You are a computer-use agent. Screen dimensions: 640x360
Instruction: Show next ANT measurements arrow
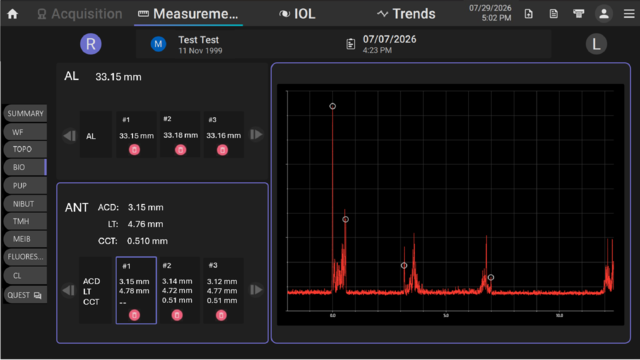coord(256,290)
